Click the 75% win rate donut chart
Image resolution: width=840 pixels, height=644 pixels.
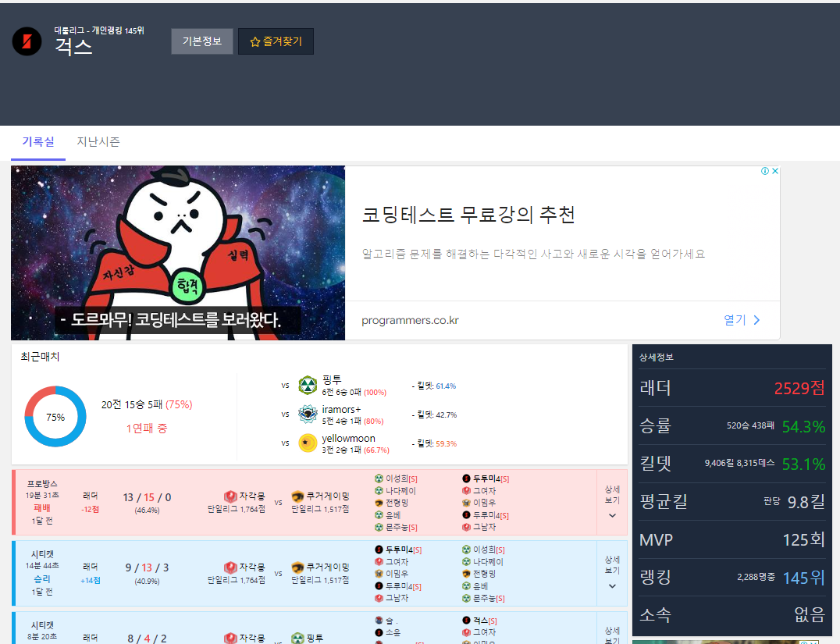[55, 417]
